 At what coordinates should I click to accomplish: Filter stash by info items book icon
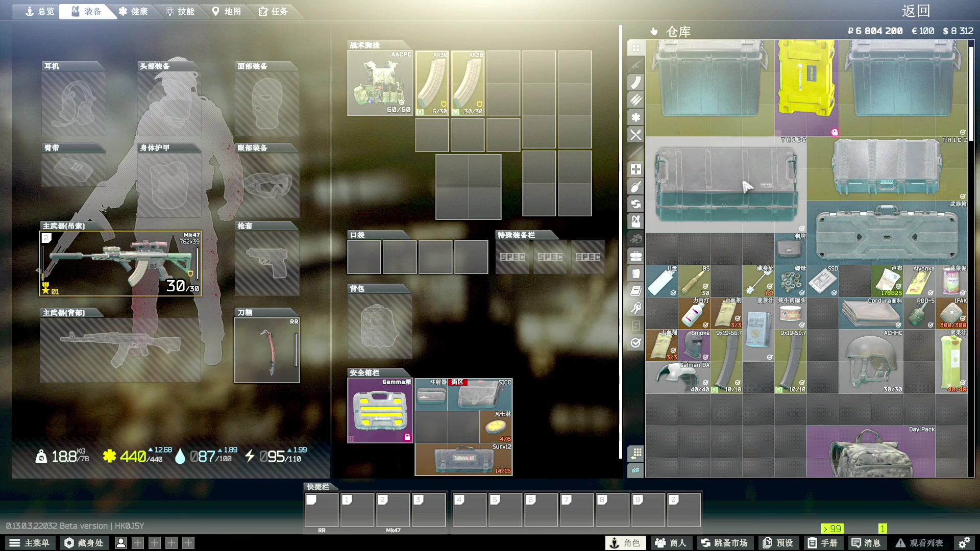(635, 291)
